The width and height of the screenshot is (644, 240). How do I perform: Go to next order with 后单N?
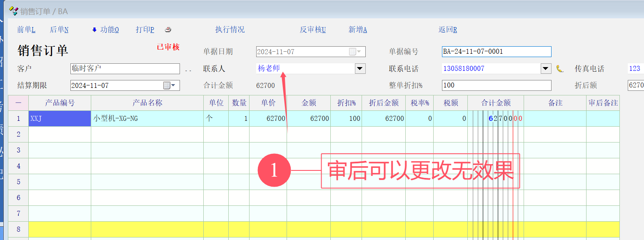[x=59, y=30]
